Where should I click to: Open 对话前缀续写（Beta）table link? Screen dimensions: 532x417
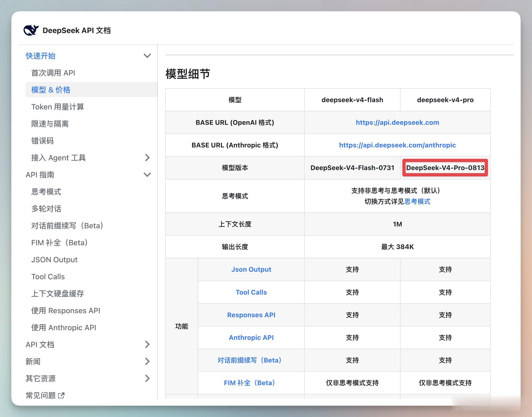tap(250, 360)
